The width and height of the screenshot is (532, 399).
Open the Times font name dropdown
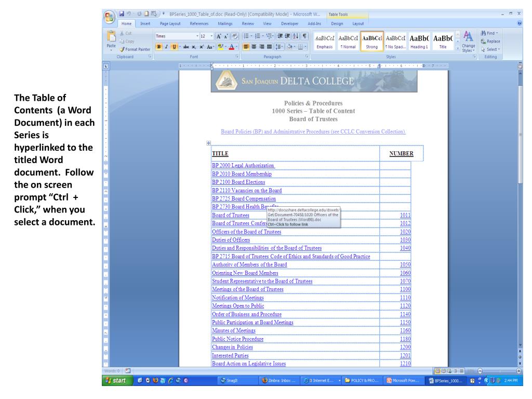[x=197, y=36]
